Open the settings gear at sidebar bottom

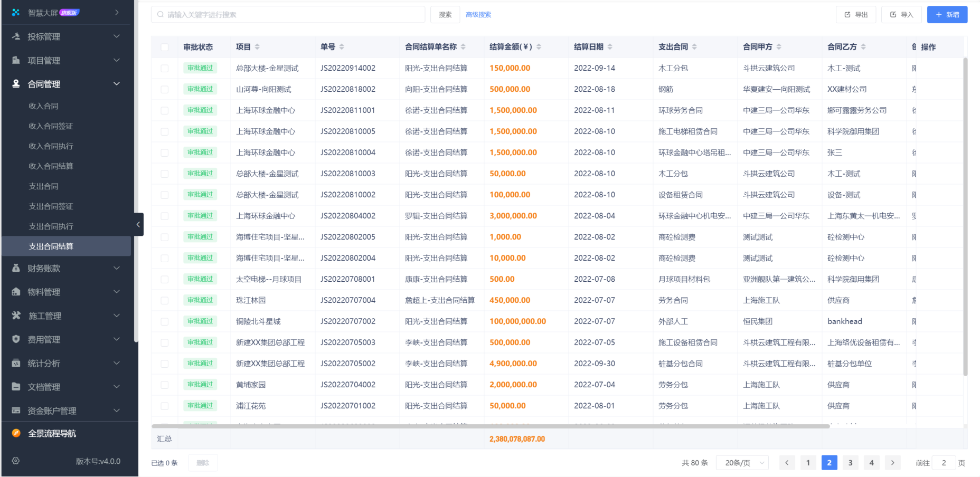(15, 461)
